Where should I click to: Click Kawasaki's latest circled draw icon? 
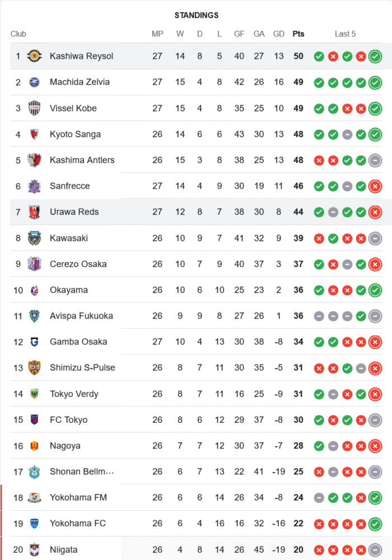(x=375, y=238)
